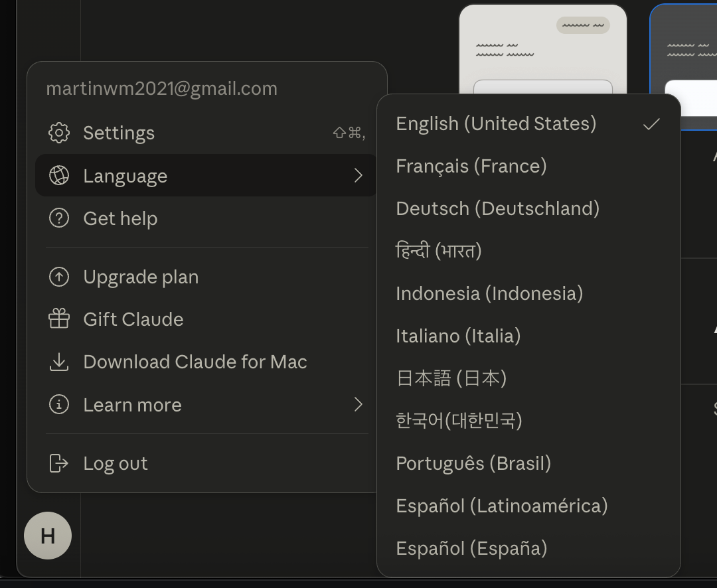717x588 pixels.
Task: Click the Upgrade plan arrow icon
Action: coord(59,277)
